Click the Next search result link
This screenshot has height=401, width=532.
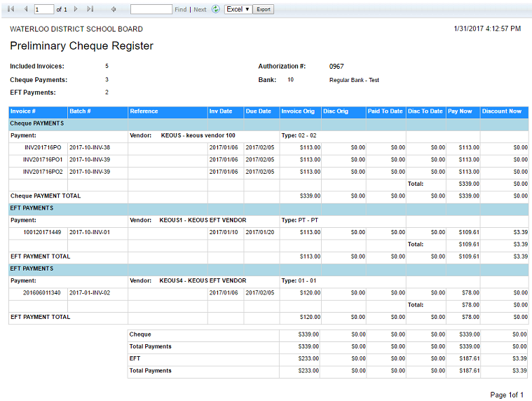coord(200,10)
